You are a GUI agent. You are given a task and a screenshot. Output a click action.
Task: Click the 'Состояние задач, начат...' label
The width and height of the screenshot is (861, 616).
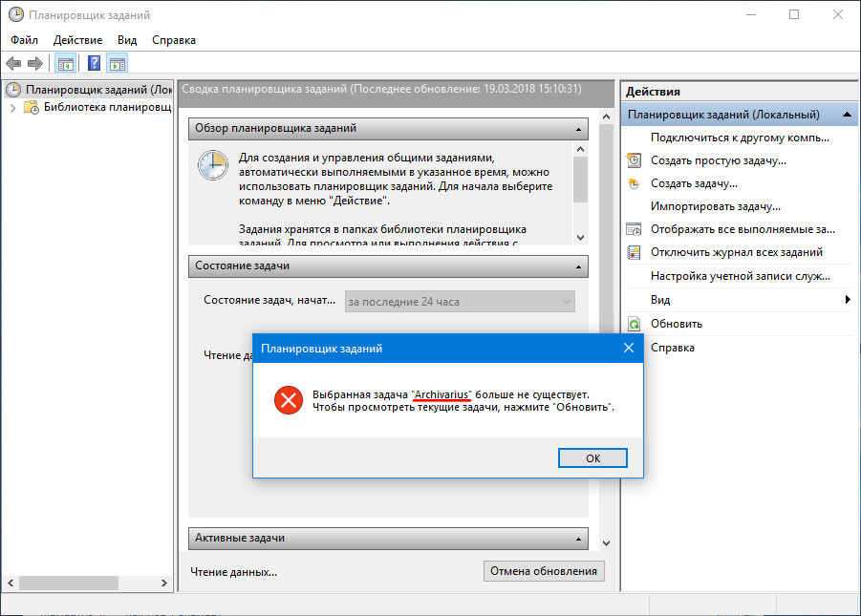pos(269,300)
